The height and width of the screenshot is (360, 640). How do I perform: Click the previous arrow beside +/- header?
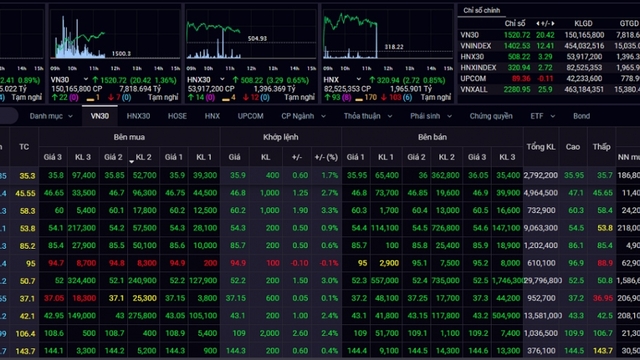pos(538,24)
